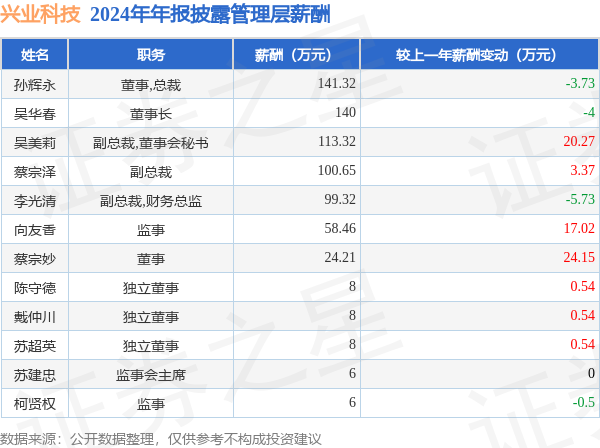Click the name 苏超英
This screenshot has width=600, height=448.
pyautogui.click(x=35, y=346)
